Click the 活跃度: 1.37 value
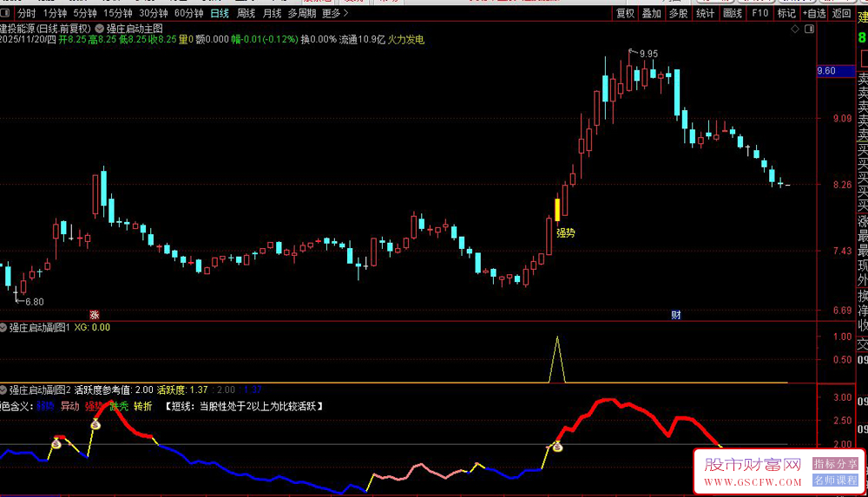This screenshot has width=868, height=497. point(182,389)
